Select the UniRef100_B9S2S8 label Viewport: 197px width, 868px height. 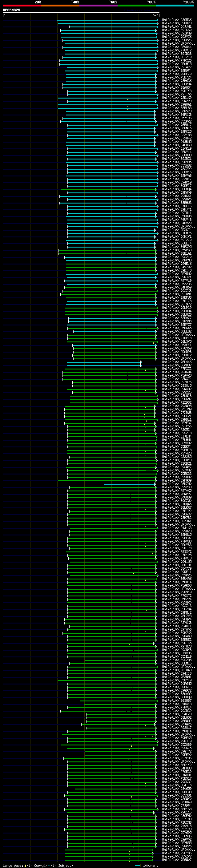pos(177,487)
